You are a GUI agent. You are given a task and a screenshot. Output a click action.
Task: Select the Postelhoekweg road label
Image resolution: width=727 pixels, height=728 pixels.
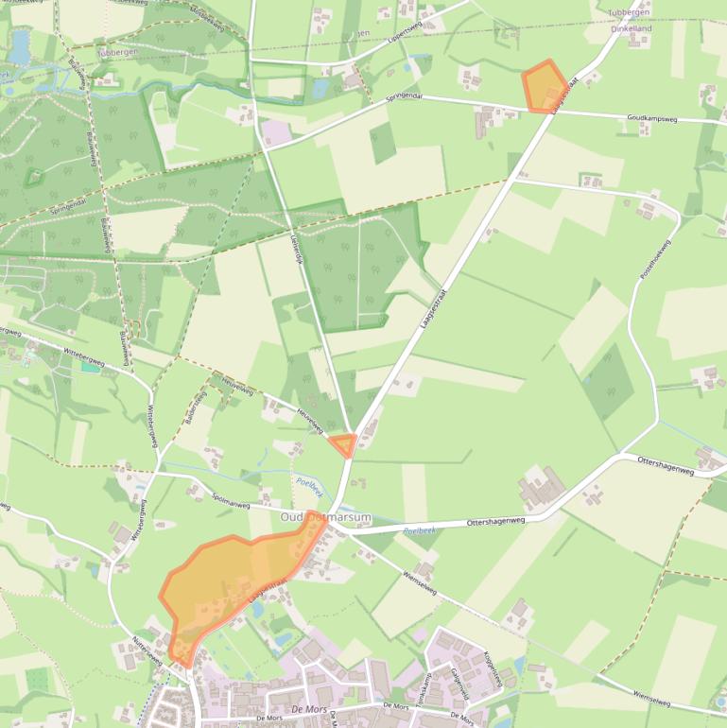point(655,259)
